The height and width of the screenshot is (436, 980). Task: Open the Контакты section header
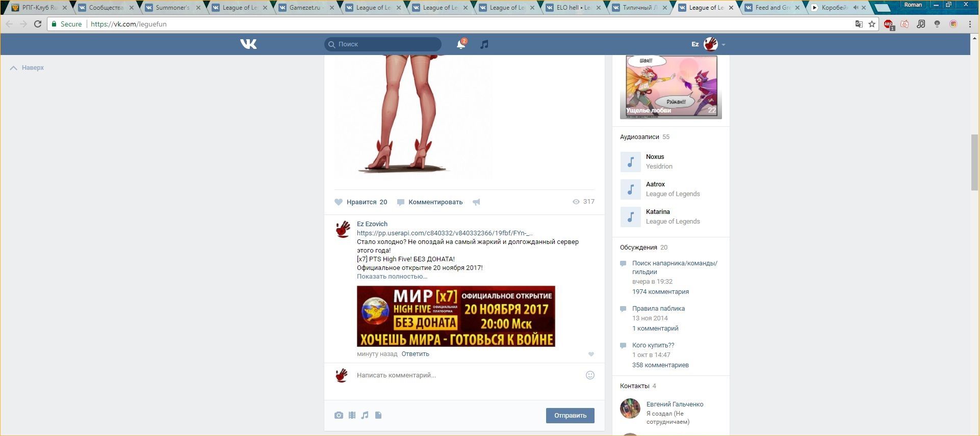click(634, 386)
